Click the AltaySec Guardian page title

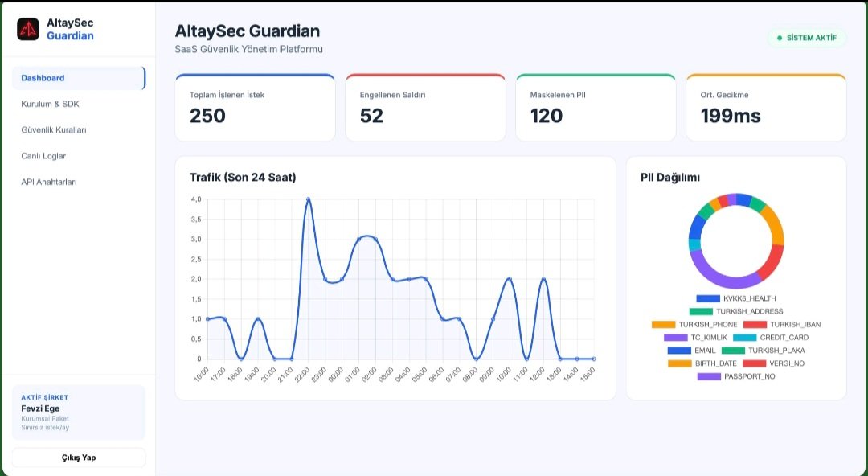[248, 31]
